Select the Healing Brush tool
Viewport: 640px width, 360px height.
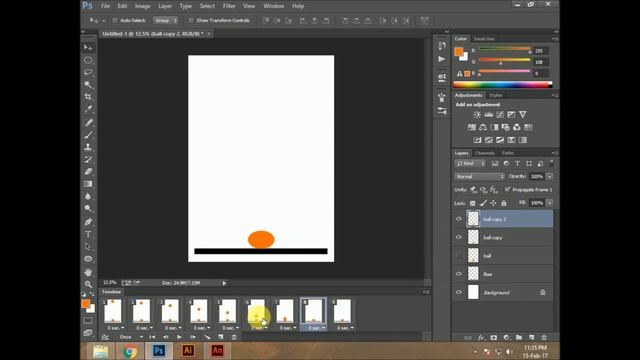pos(88,122)
